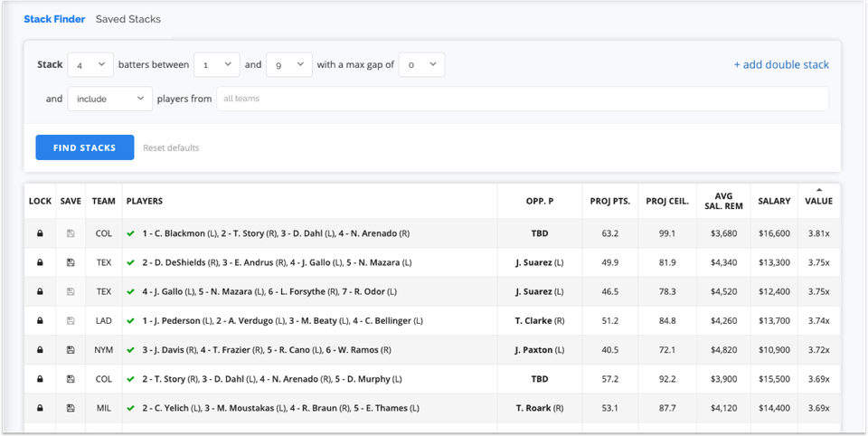This screenshot has height=436, width=868.
Task: Lock the MIL Yelich stack row
Action: [x=40, y=408]
